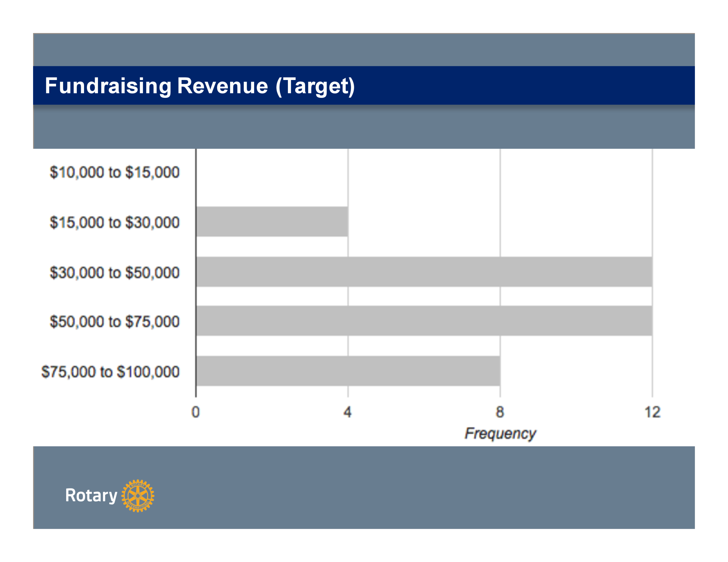Click the 12 axis tick label
Screen dimensions: 728x562
pos(652,412)
